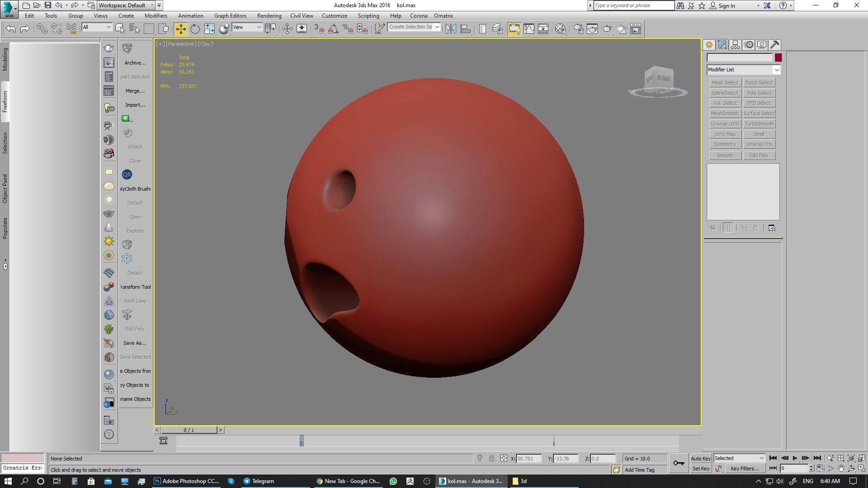Open the Rendered Frame Window icon
Viewport: 868px width, 488px height.
tap(592, 29)
